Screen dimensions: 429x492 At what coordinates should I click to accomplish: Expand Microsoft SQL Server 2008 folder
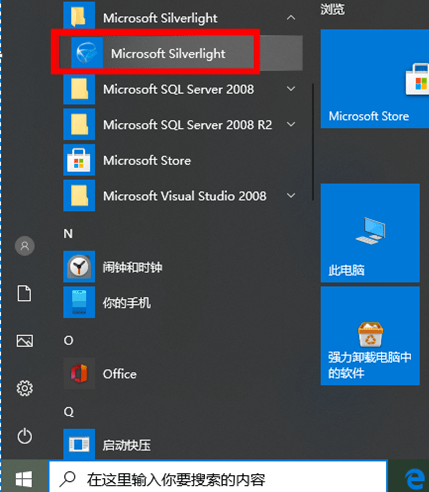coord(291,89)
